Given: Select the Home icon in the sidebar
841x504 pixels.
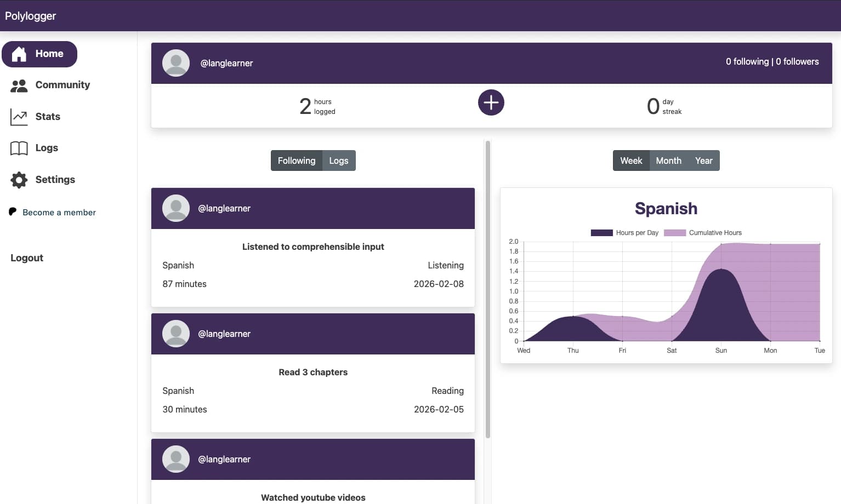Looking at the screenshot, I should 19,54.
